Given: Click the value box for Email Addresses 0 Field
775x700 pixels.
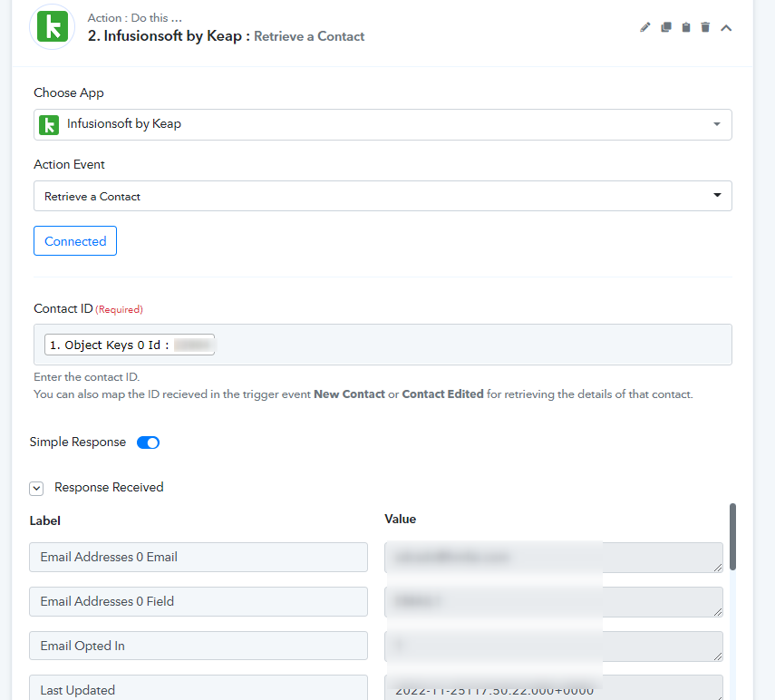Looking at the screenshot, I should pyautogui.click(x=554, y=602).
